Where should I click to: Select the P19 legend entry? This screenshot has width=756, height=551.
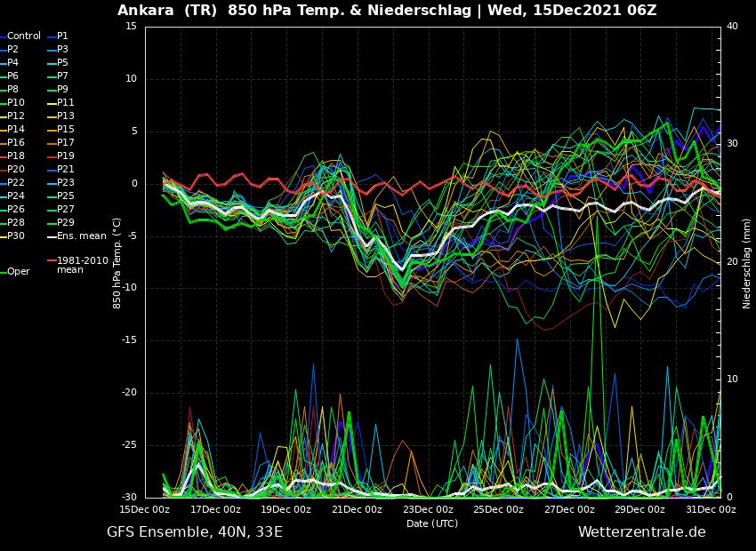(60, 156)
